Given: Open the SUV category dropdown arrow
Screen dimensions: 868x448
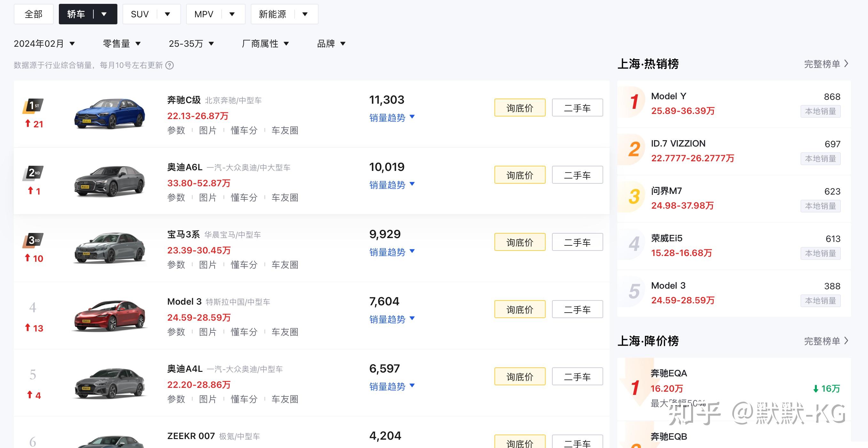Looking at the screenshot, I should coord(168,14).
